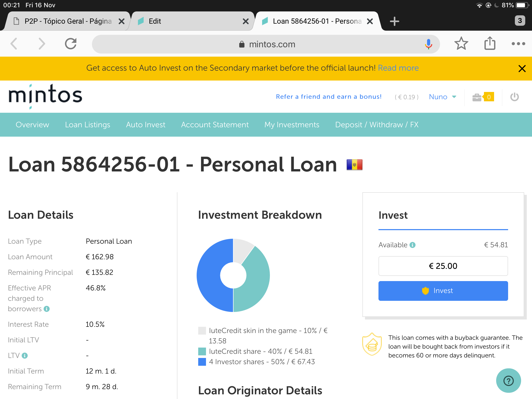The width and height of the screenshot is (532, 399).
Task: Open the browser share icon
Action: tap(490, 44)
